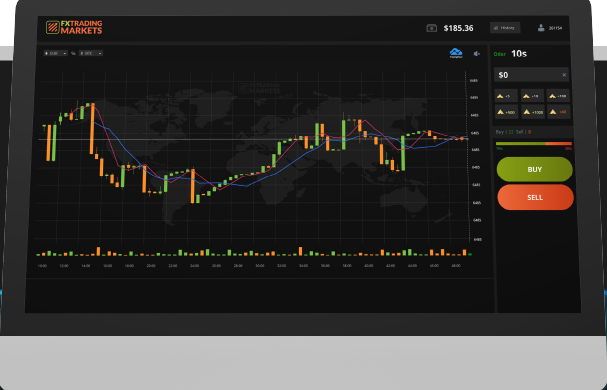The width and height of the screenshot is (607, 390).
Task: Open the second currency dropdown
Action: [91, 53]
